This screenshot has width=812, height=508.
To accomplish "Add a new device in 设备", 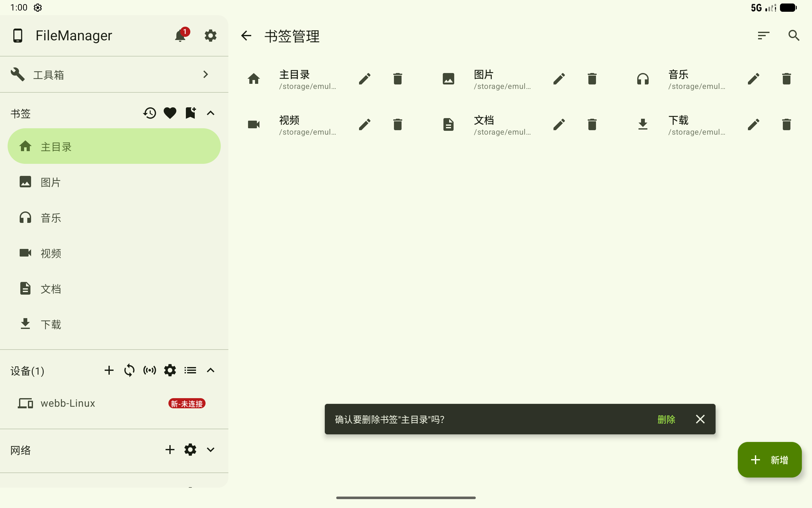I will click(109, 370).
